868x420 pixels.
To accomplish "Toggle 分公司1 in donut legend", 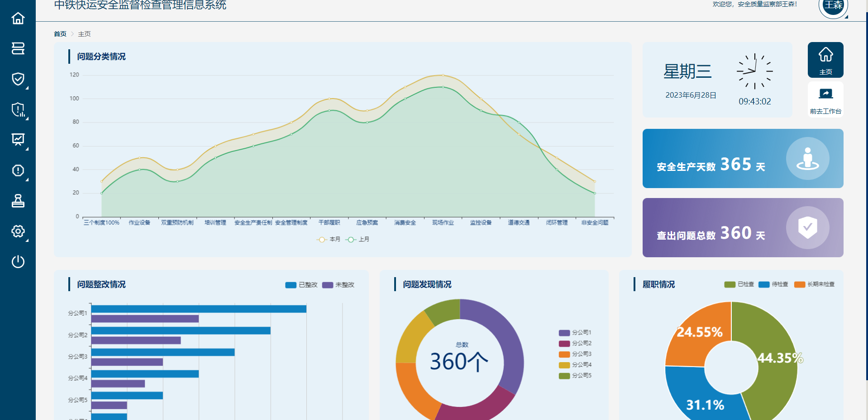I will 575,332.
